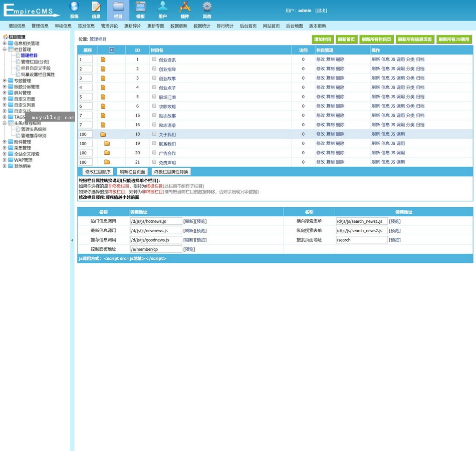Click the file icon for 求职攻略 row

(x=103, y=106)
